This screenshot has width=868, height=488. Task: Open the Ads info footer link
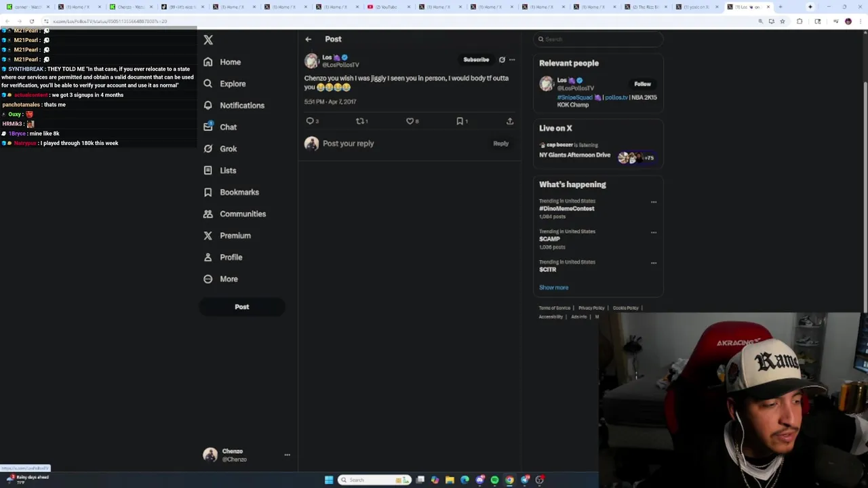(x=578, y=317)
